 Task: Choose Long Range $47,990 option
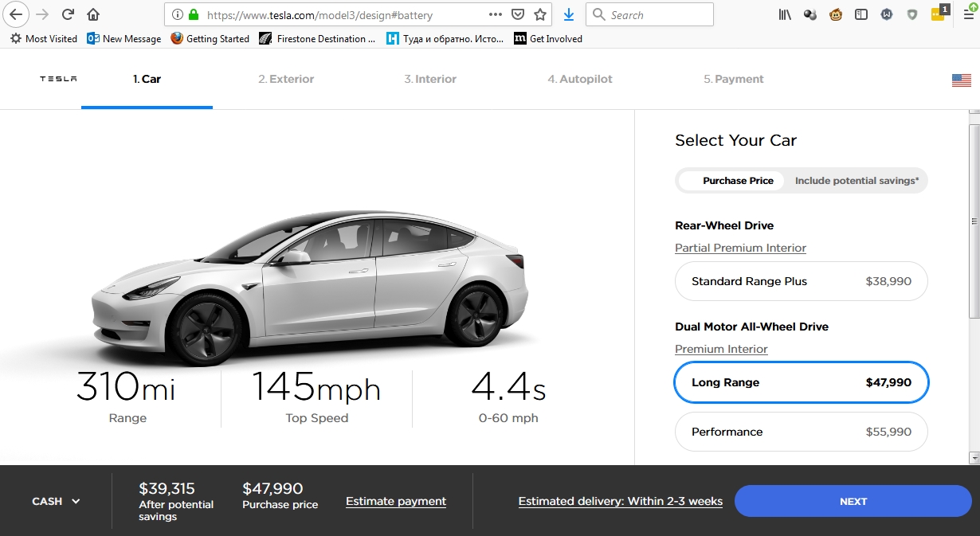802,382
